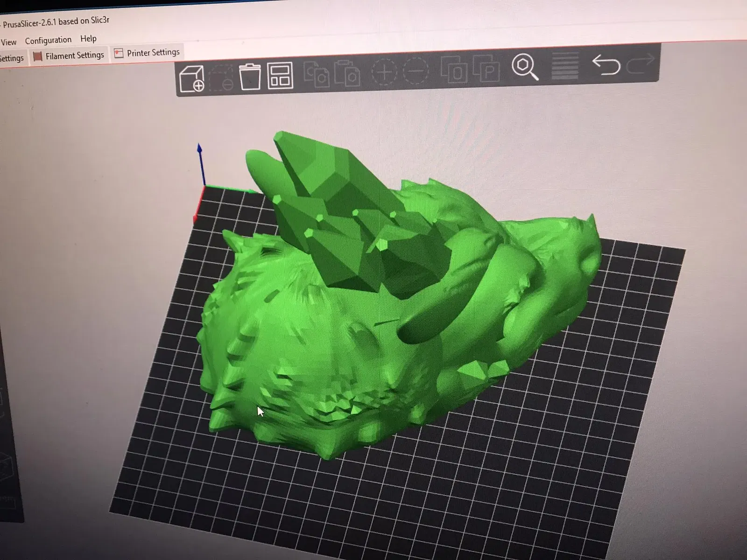Click the Split to objects icon

pyautogui.click(x=454, y=70)
